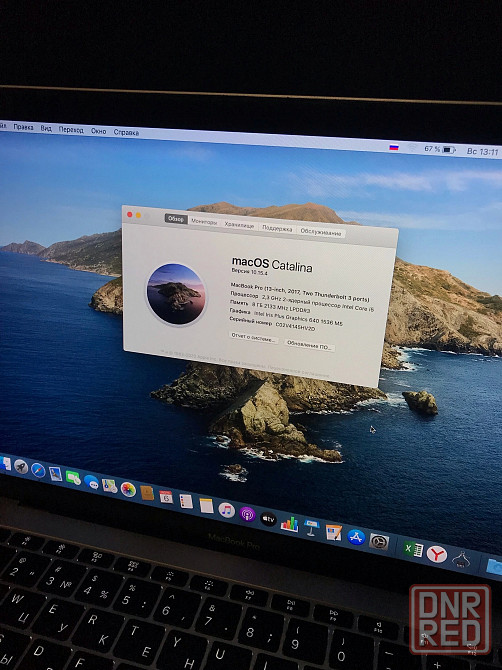
Task: Open Calendar from the Dock
Action: [166, 497]
